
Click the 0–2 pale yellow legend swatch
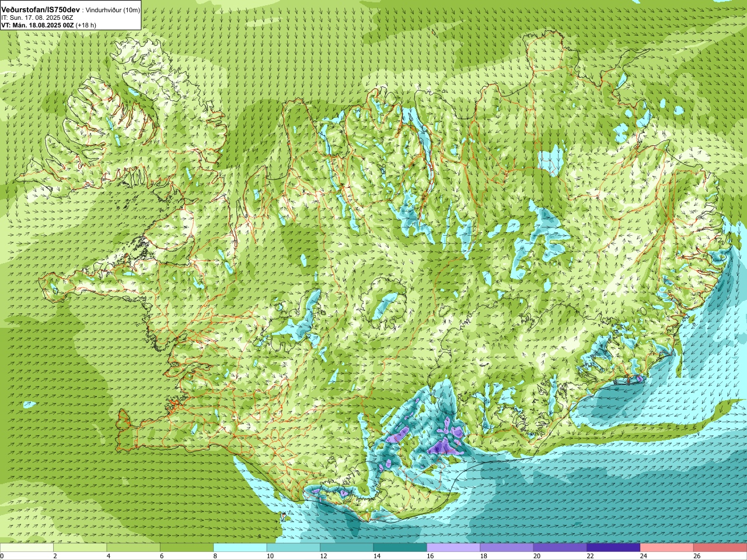click(x=27, y=548)
